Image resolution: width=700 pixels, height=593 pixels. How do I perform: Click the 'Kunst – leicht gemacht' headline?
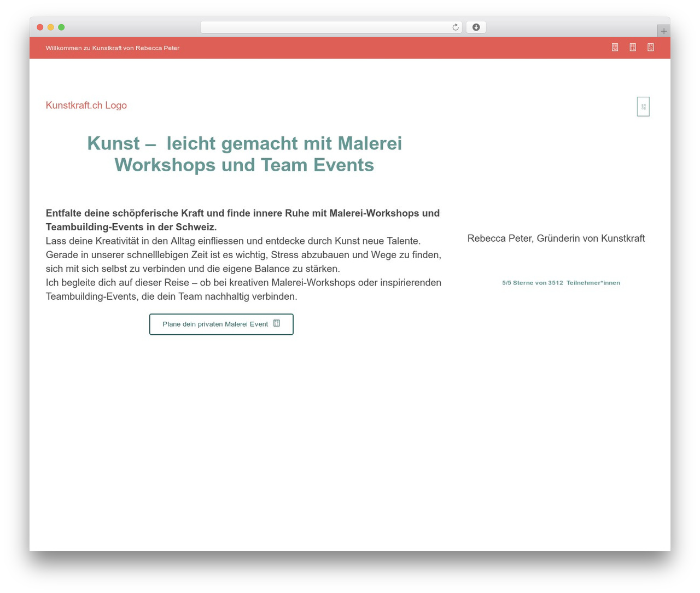tap(244, 154)
